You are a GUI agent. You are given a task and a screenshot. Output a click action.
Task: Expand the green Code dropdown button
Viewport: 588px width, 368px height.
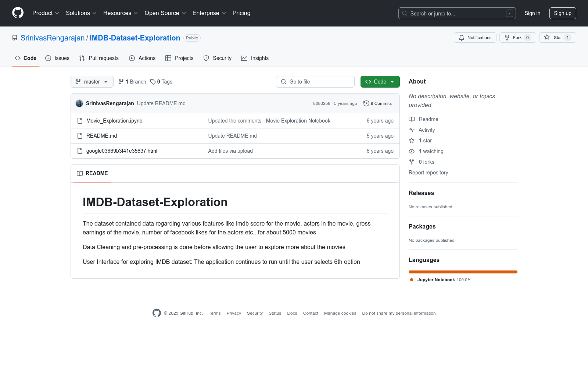tap(380, 82)
